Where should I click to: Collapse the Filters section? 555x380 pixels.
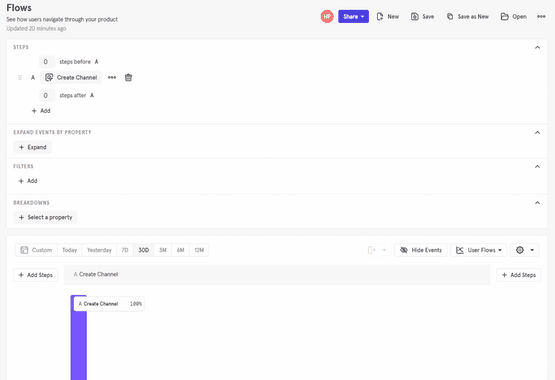[537, 166]
